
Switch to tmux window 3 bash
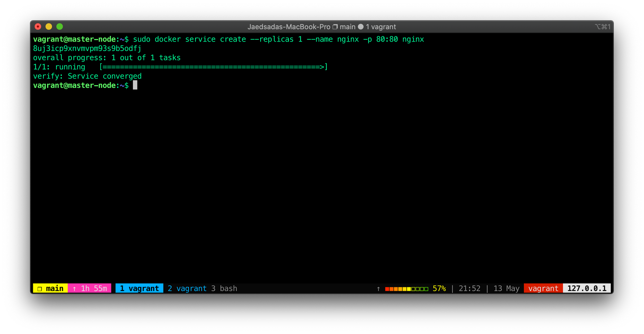[x=224, y=288]
